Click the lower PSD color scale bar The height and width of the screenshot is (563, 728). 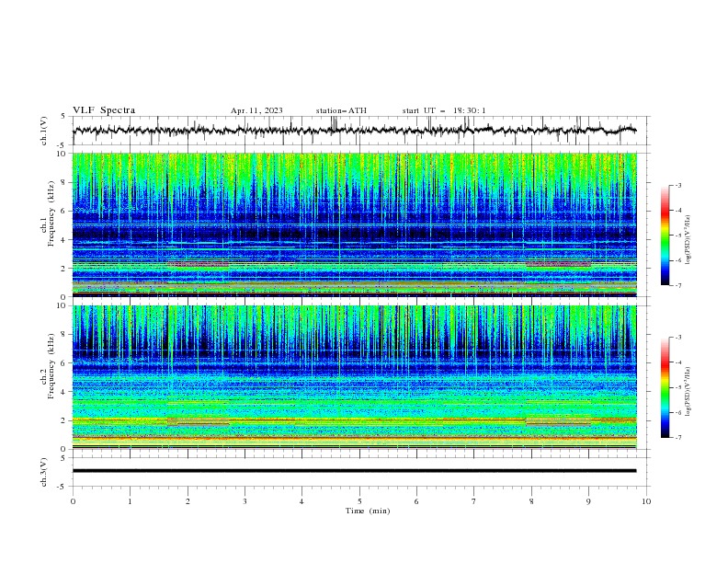click(665, 387)
